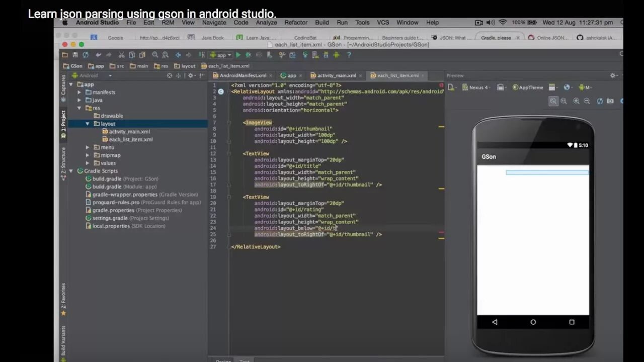Expand the mipmap folder
644x362 pixels.
[x=88, y=155]
